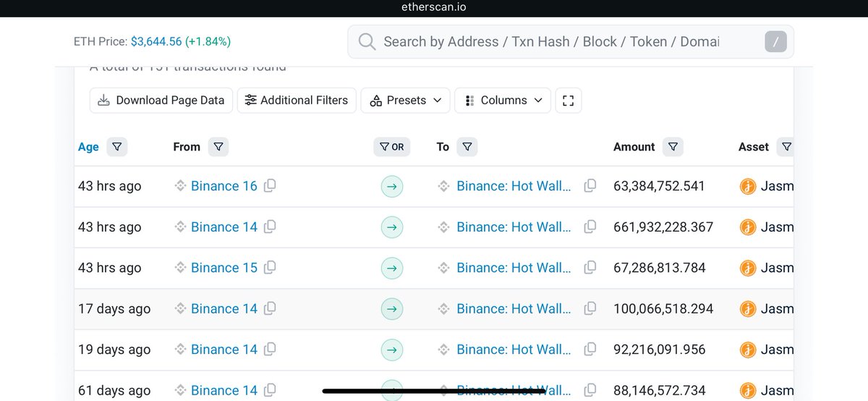Copy recipient address in 19 days ago row

[590, 349]
